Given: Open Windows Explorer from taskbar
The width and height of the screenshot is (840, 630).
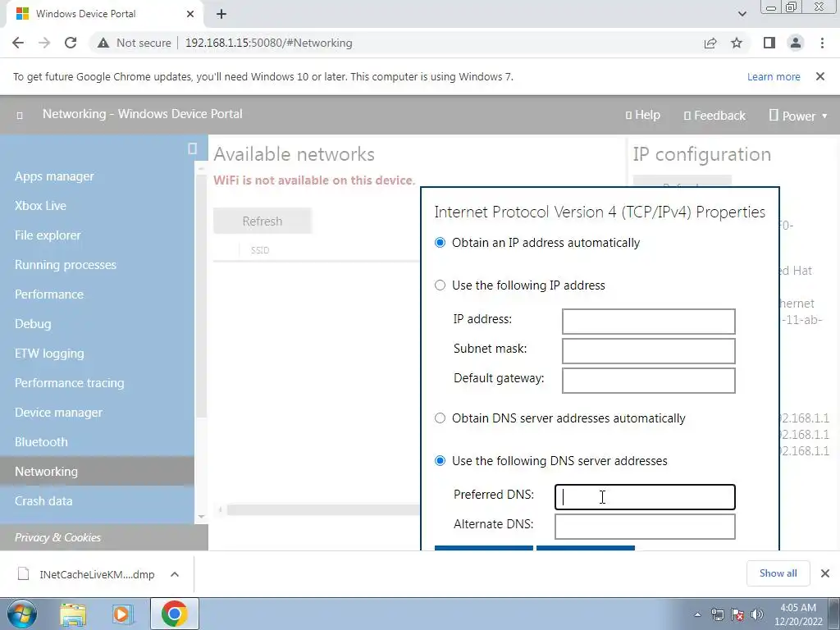Looking at the screenshot, I should pyautogui.click(x=73, y=614).
